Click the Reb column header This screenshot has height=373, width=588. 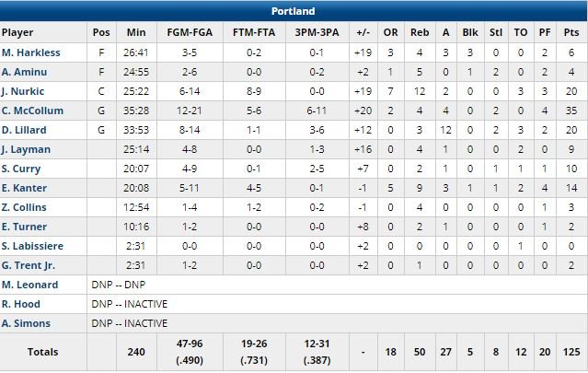(420, 31)
